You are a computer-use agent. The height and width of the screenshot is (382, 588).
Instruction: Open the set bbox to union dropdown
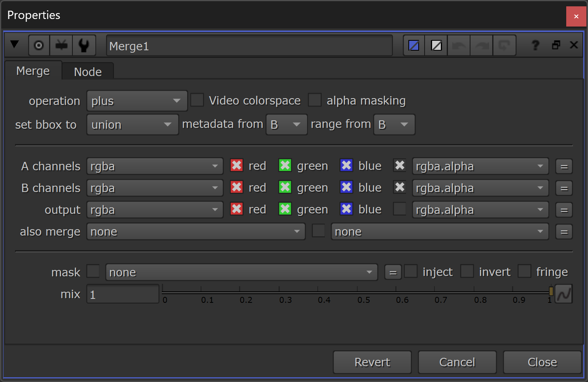click(x=133, y=125)
